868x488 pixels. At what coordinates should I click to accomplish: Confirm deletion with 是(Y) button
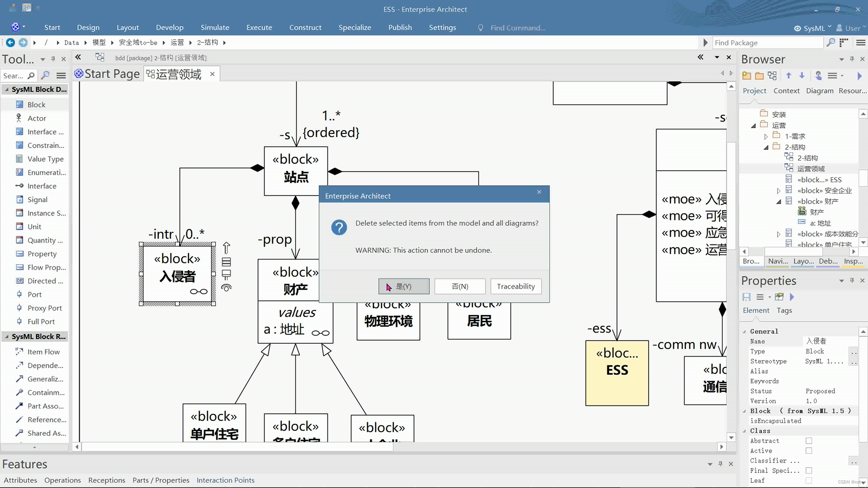(x=404, y=286)
